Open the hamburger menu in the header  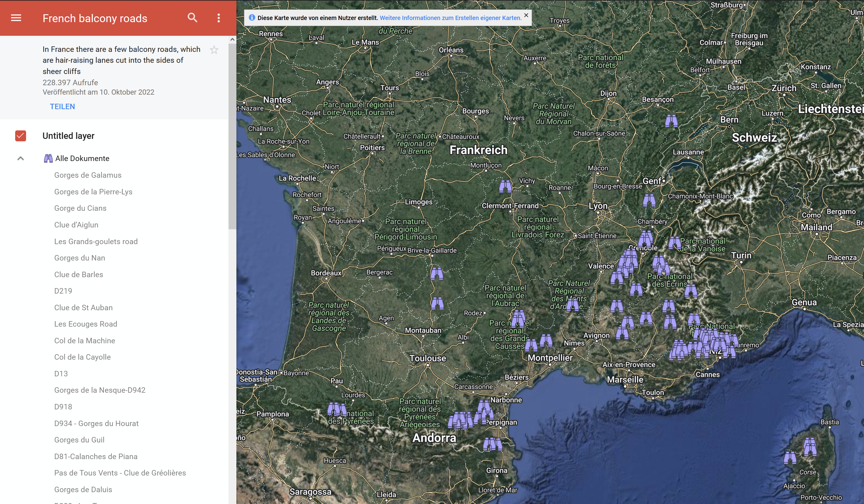click(16, 18)
